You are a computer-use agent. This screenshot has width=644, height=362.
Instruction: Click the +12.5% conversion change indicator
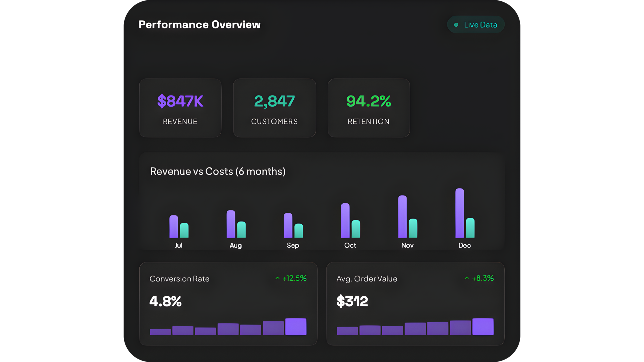coord(294,278)
